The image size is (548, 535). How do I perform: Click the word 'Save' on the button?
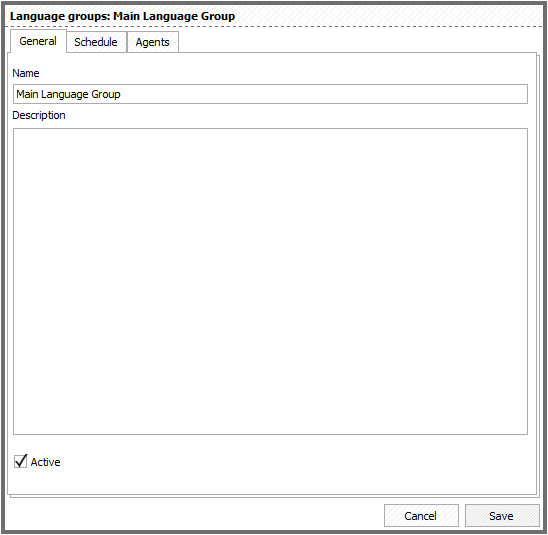[x=501, y=516]
